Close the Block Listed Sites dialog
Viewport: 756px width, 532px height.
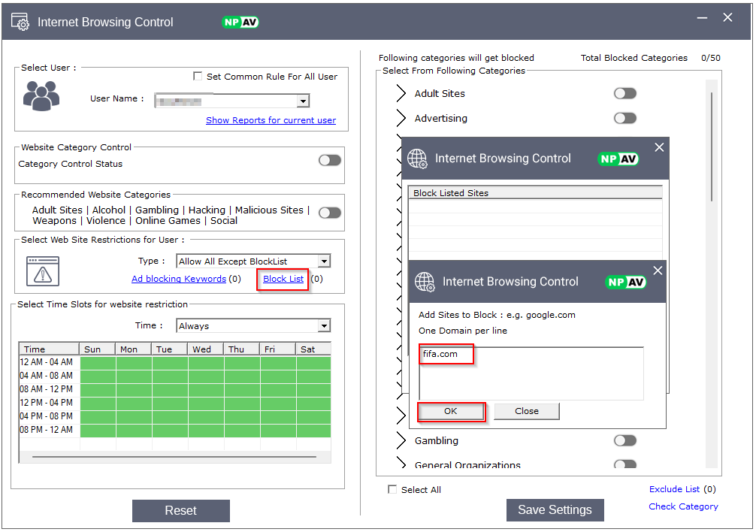pyautogui.click(x=659, y=147)
